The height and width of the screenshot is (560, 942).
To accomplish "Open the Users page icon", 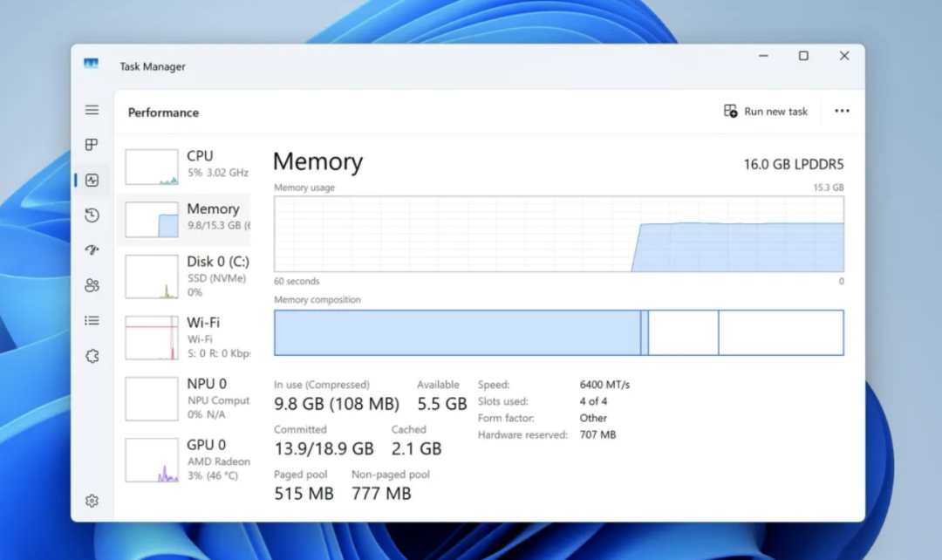I will click(x=92, y=285).
